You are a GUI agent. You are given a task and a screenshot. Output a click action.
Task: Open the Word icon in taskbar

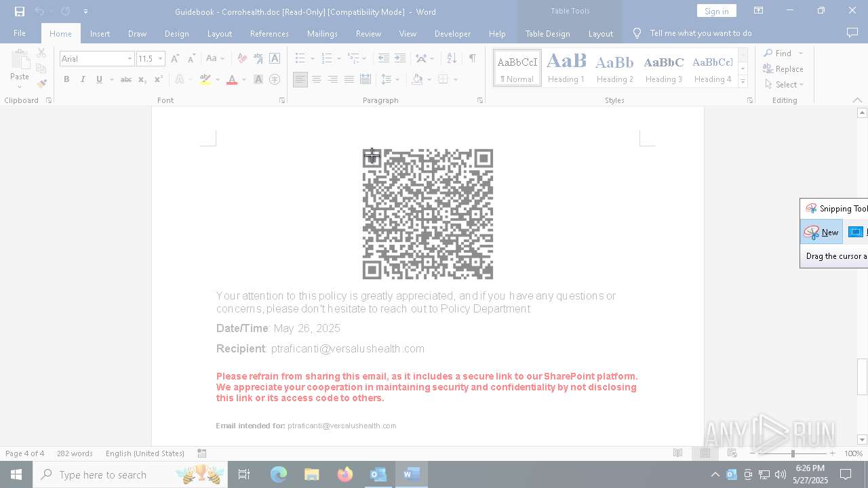[x=411, y=474]
